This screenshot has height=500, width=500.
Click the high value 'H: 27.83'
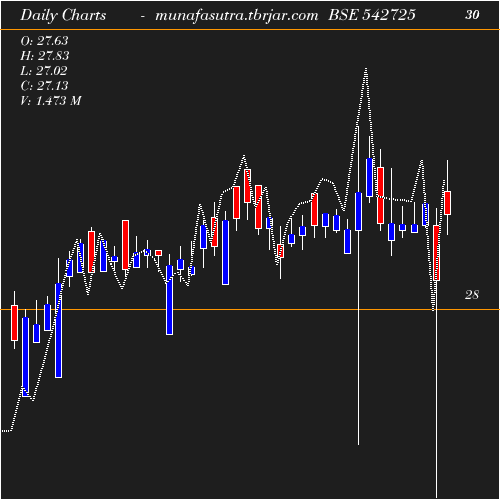click(x=45, y=56)
